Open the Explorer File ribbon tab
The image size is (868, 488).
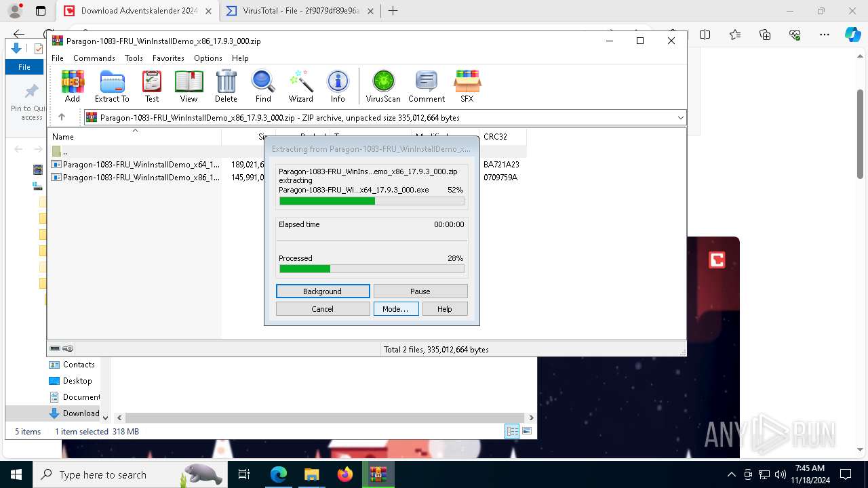(24, 67)
